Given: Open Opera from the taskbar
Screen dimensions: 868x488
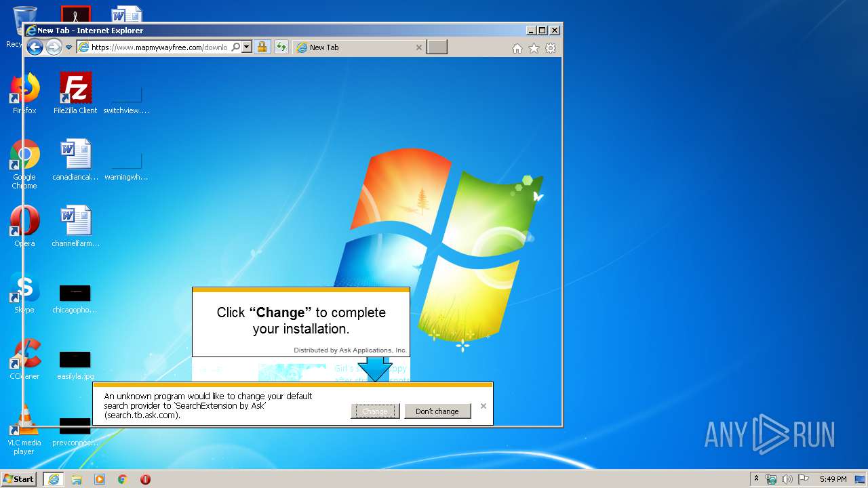Looking at the screenshot, I should click(x=145, y=479).
